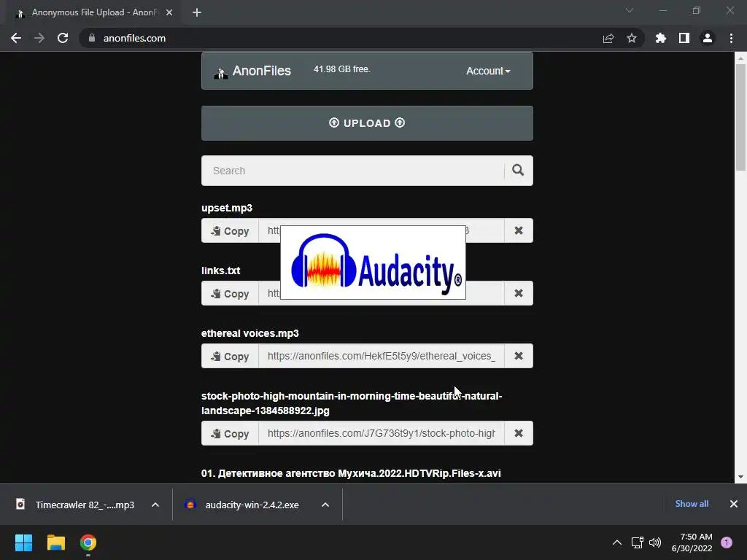747x560 pixels.
Task: Click the magnifier search icon
Action: point(518,170)
